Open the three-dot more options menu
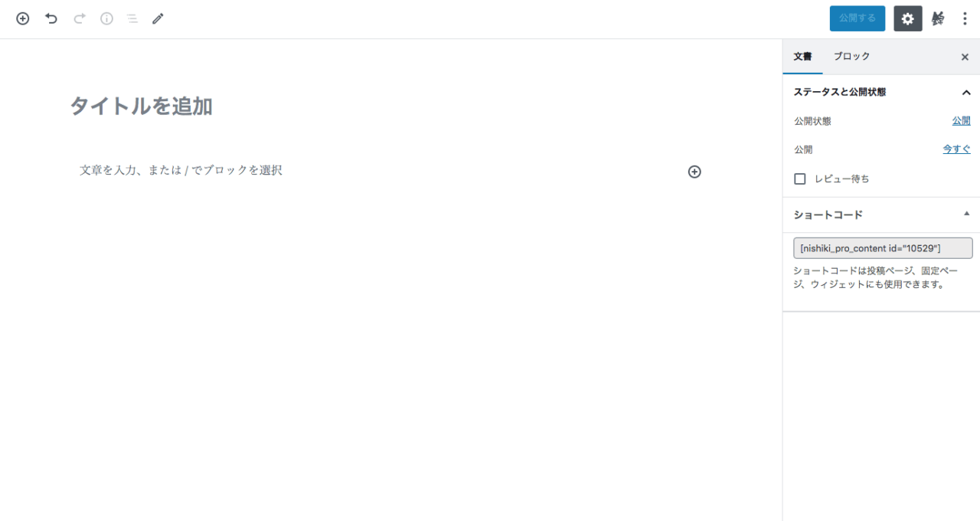980x521 pixels. click(965, 18)
